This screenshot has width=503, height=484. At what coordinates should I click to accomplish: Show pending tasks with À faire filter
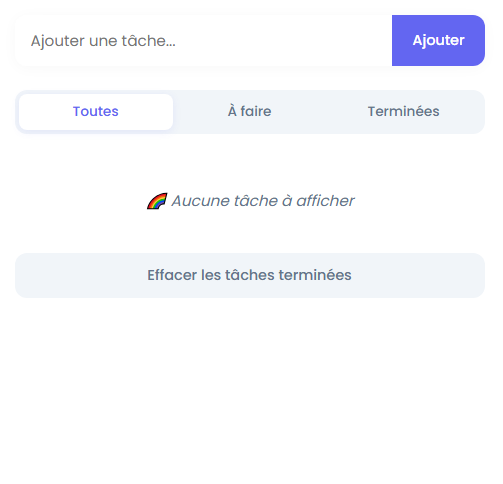point(250,112)
